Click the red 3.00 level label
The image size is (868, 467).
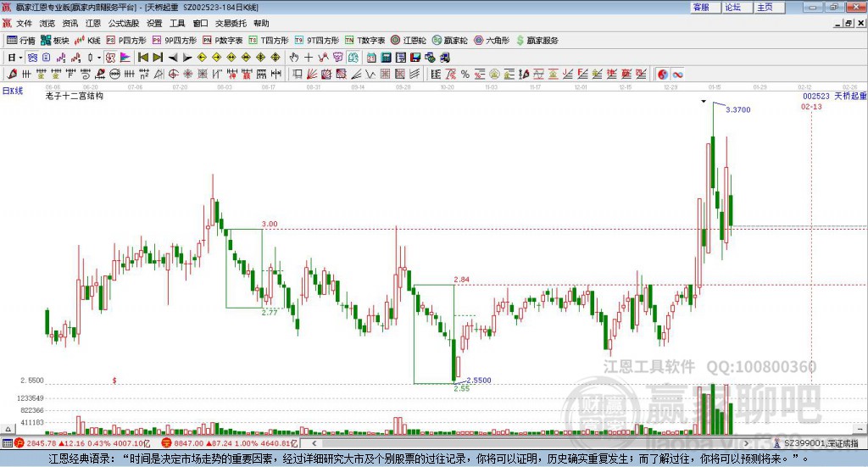(x=270, y=224)
